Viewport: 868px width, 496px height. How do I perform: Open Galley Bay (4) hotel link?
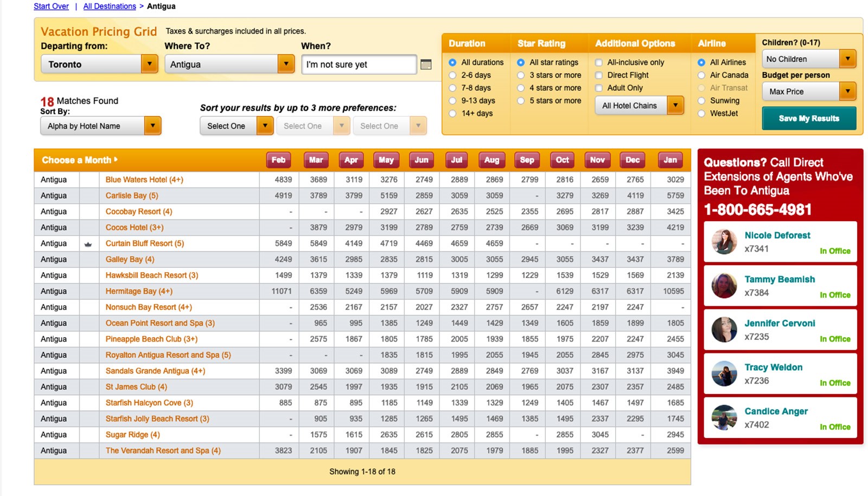pos(130,260)
